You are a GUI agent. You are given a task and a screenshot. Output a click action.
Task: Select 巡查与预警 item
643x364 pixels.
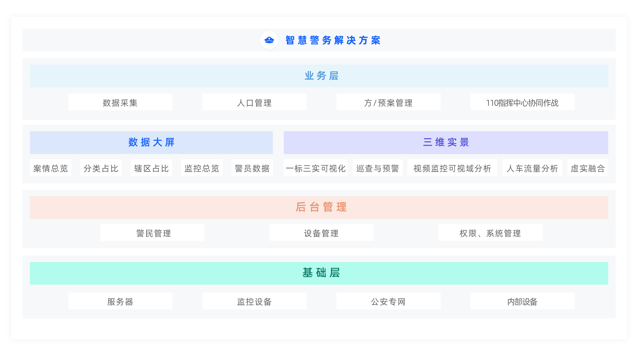377,168
